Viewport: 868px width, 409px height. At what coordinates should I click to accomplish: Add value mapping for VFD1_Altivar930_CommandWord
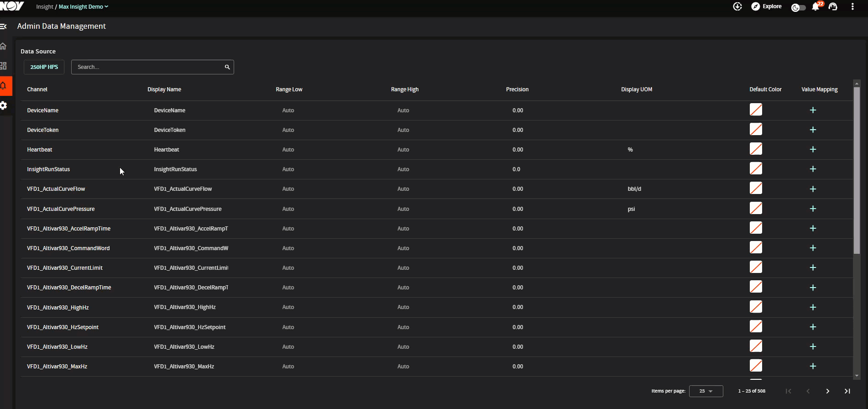813,248
